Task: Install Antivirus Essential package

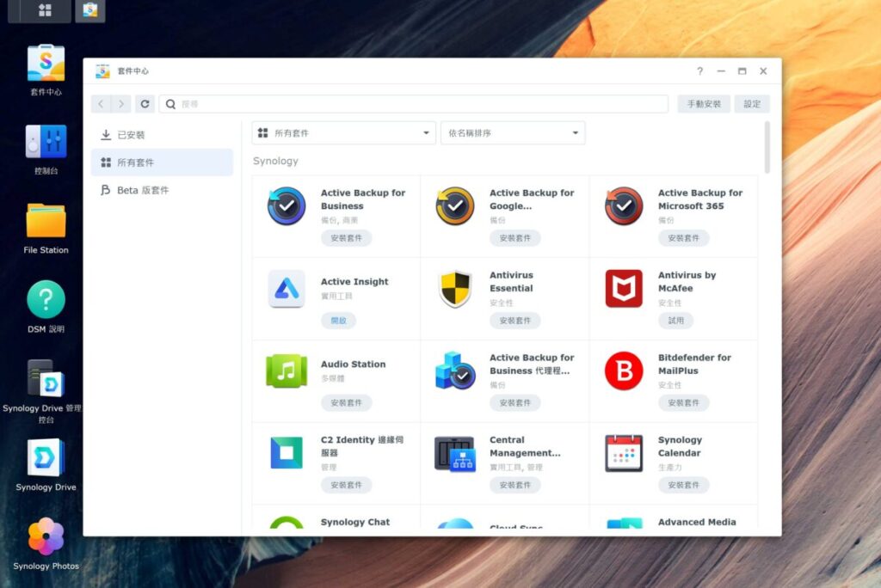Action: tap(514, 321)
